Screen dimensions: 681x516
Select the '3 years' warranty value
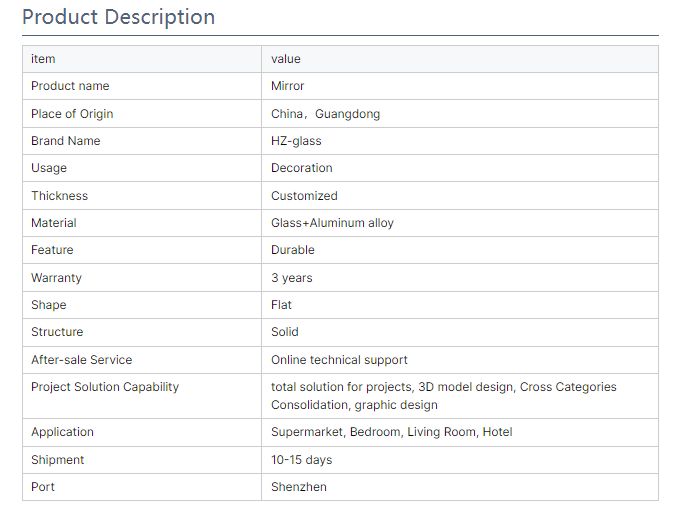(x=291, y=278)
